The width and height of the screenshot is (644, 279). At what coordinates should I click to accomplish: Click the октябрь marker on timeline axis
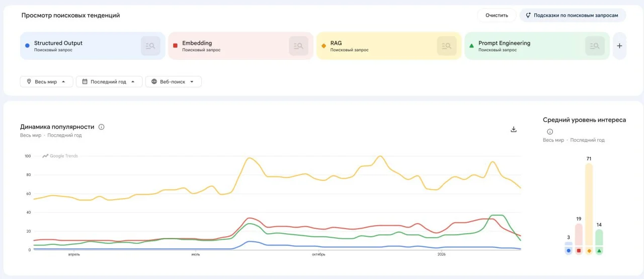[318, 254]
